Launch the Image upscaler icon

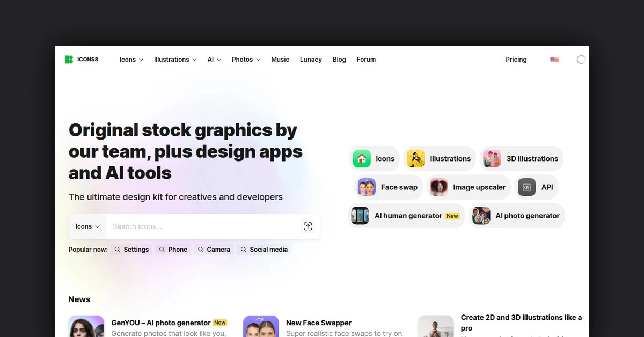tap(439, 187)
